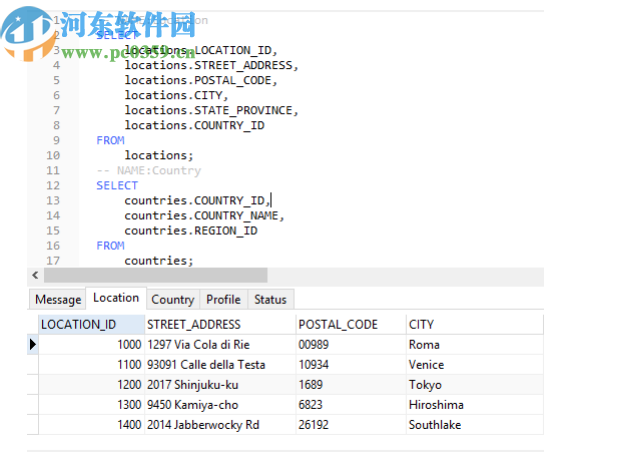Select postal code 6823 cell
625x474 pixels.
tap(351, 405)
